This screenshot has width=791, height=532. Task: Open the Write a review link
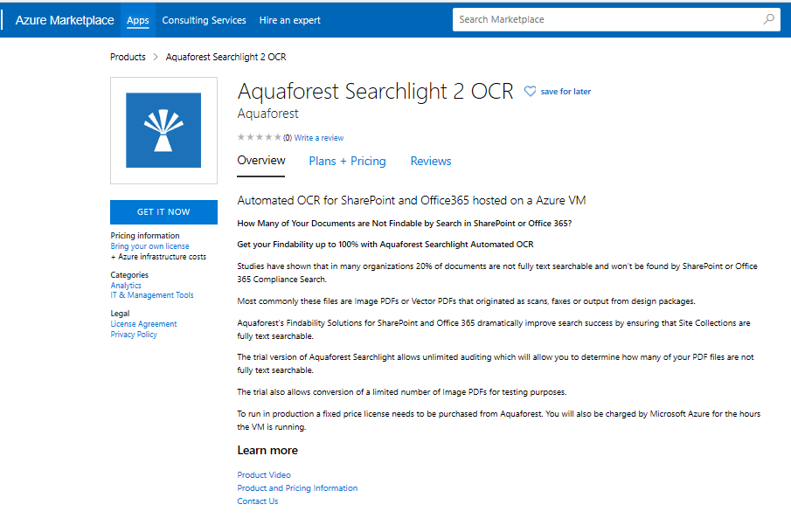pos(319,138)
